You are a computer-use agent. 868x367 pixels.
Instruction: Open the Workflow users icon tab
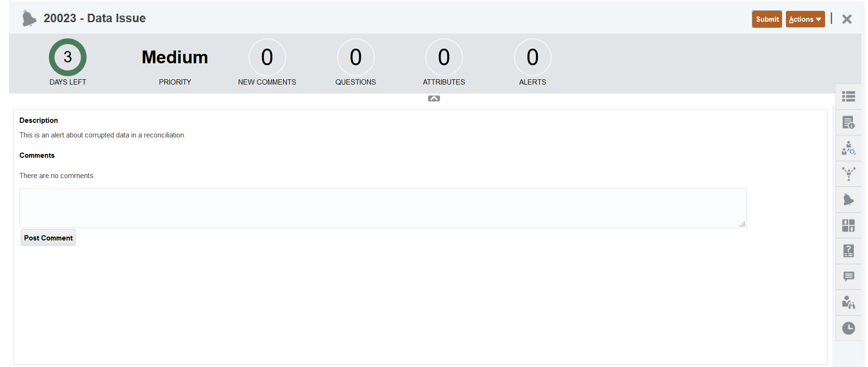(848, 148)
